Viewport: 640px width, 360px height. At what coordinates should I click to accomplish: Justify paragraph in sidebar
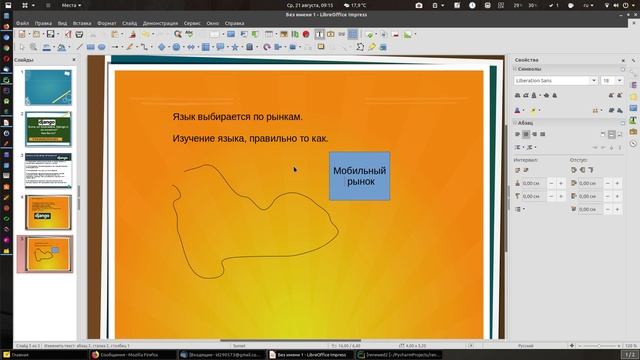tap(543, 134)
